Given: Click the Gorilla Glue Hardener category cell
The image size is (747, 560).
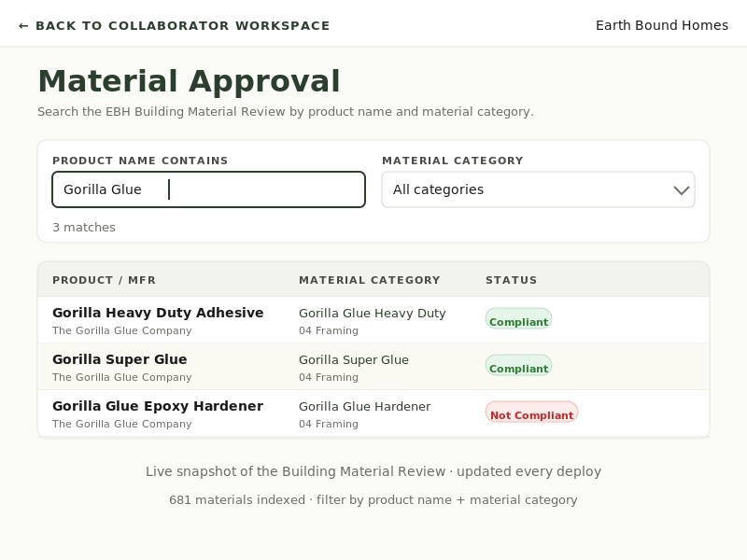Looking at the screenshot, I should 364,407.
